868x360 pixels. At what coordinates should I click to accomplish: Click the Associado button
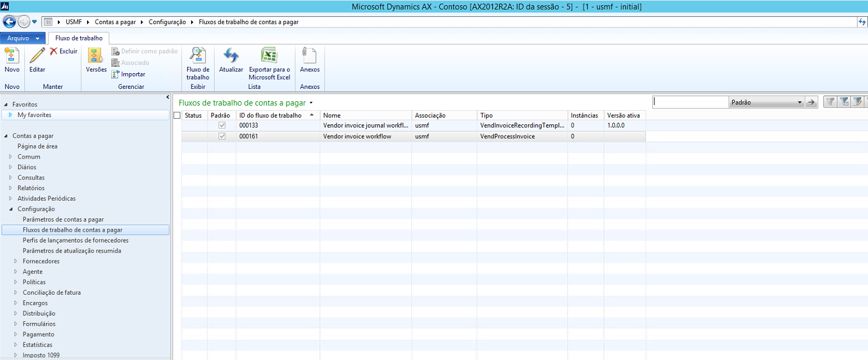pyautogui.click(x=130, y=62)
